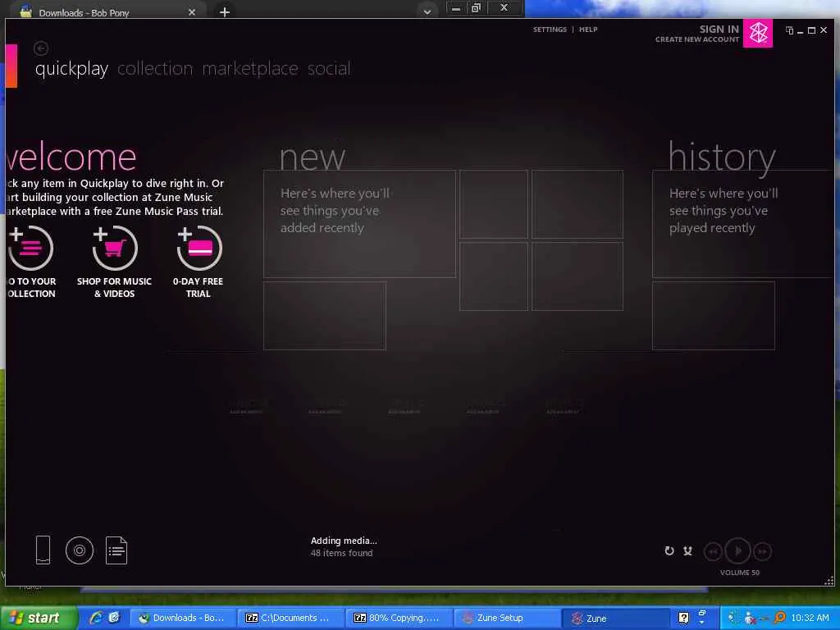Click the next track button
The image size is (840, 630).
click(x=762, y=551)
